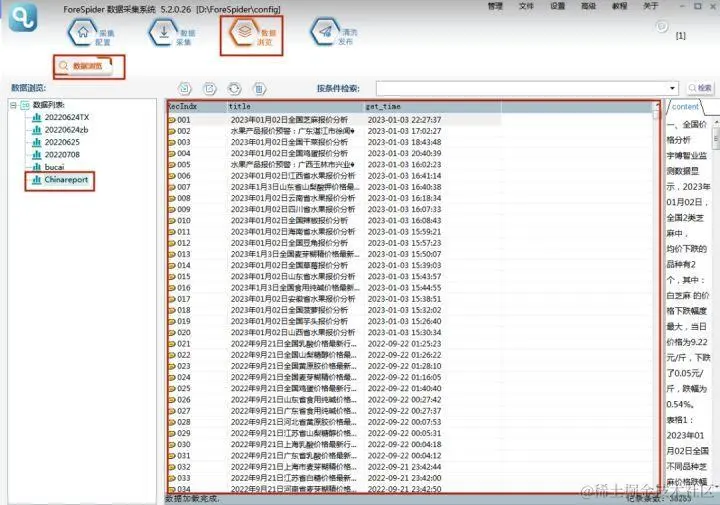This screenshot has height=505, width=720.
Task: Select record row 016
Action: (334, 288)
